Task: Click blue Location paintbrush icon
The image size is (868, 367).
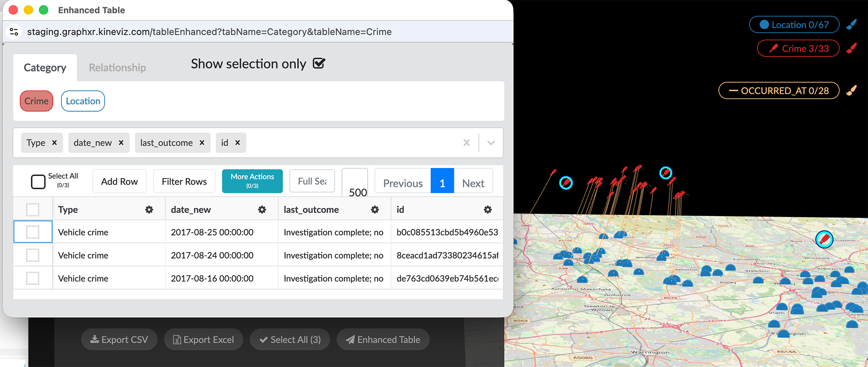Action: 852,24
